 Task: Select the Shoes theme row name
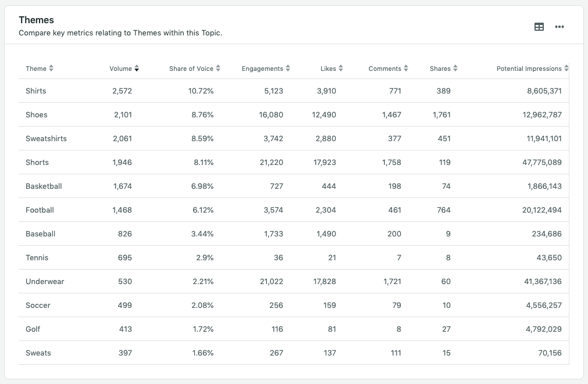click(37, 114)
